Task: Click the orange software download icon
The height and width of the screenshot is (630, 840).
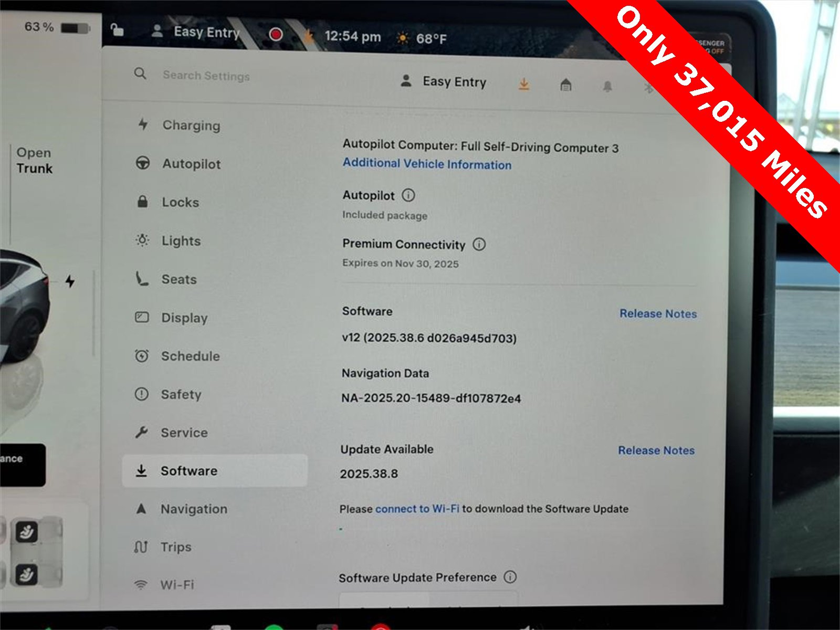Action: click(523, 84)
